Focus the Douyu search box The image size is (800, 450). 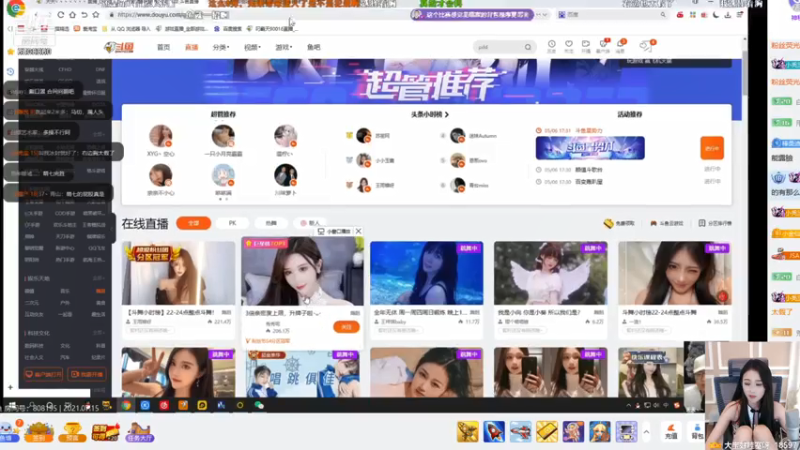499,47
